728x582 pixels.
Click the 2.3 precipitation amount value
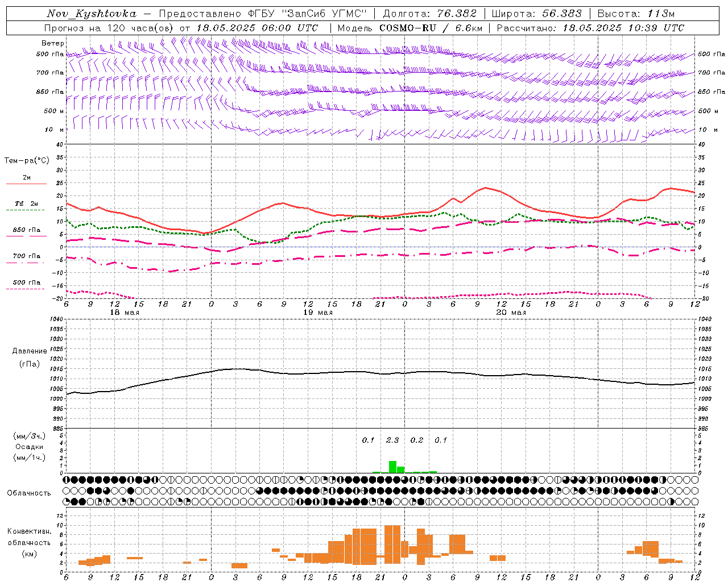click(x=392, y=440)
